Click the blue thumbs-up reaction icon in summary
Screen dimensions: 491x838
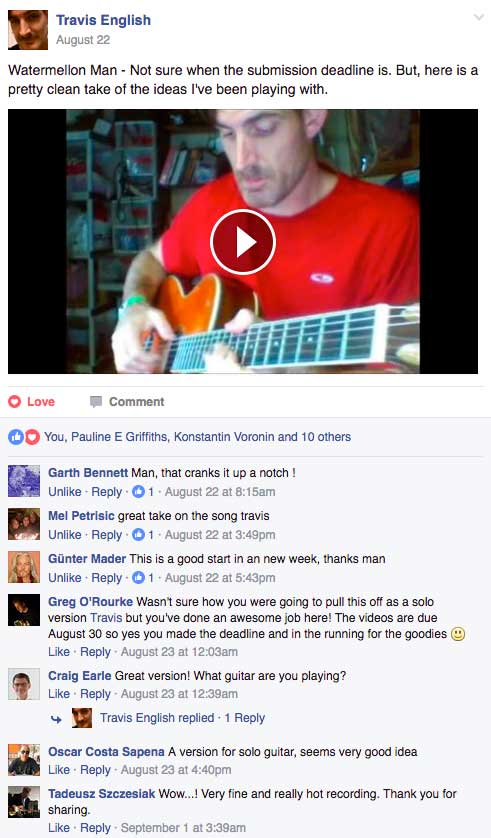15,437
